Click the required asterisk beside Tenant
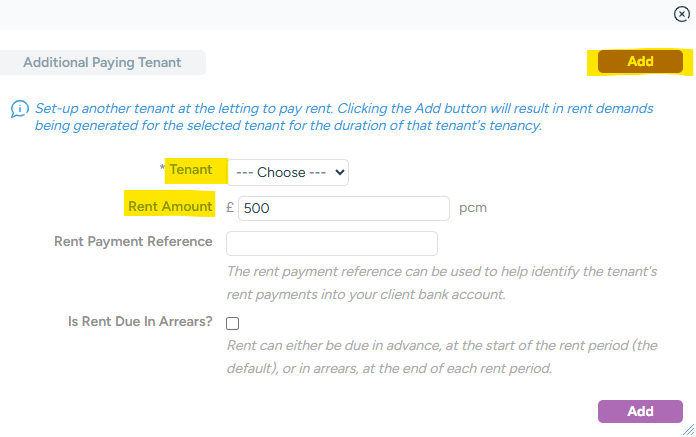This screenshot has height=437, width=696. 162,170
